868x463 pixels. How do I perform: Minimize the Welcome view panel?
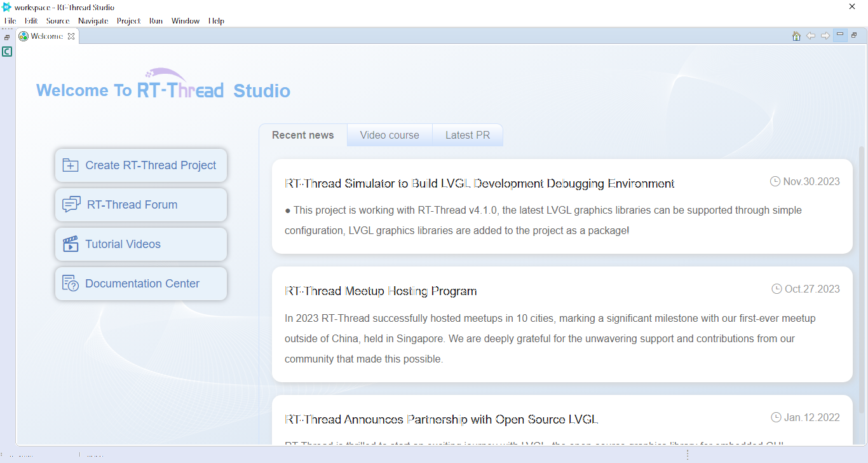840,35
